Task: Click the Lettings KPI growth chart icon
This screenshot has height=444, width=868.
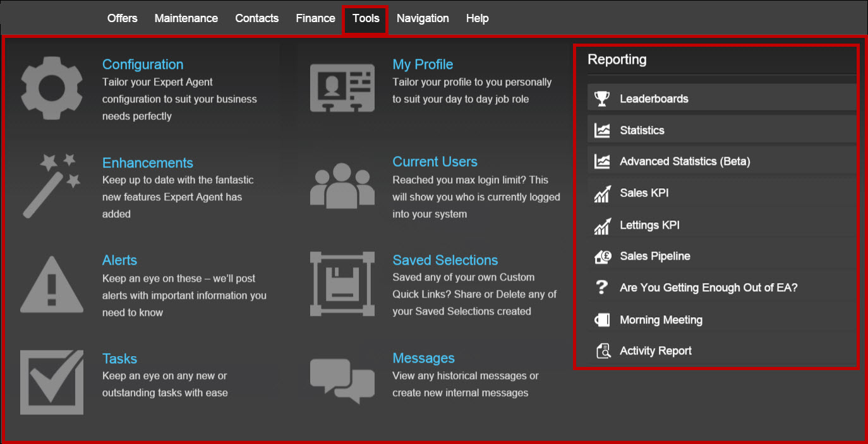Action: [x=602, y=225]
